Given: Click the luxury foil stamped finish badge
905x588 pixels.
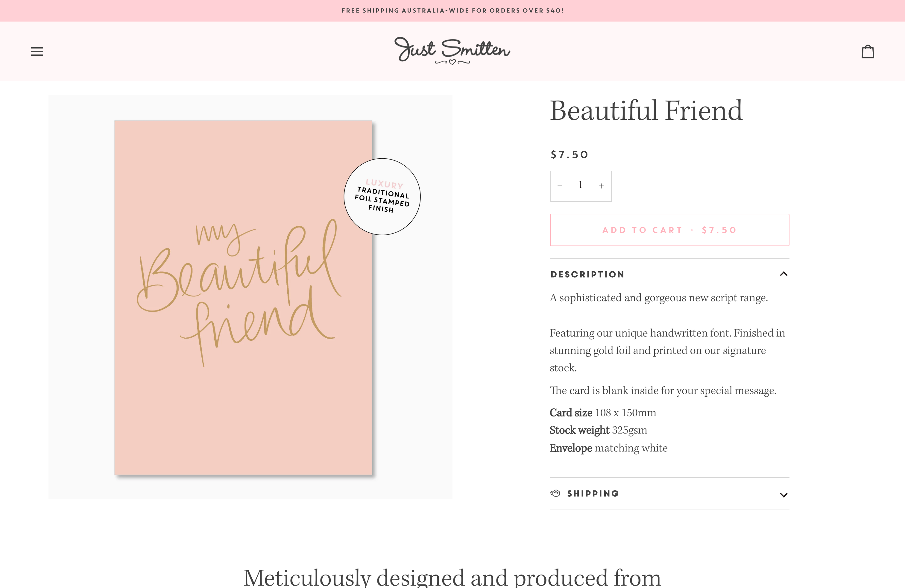Looking at the screenshot, I should pyautogui.click(x=382, y=196).
